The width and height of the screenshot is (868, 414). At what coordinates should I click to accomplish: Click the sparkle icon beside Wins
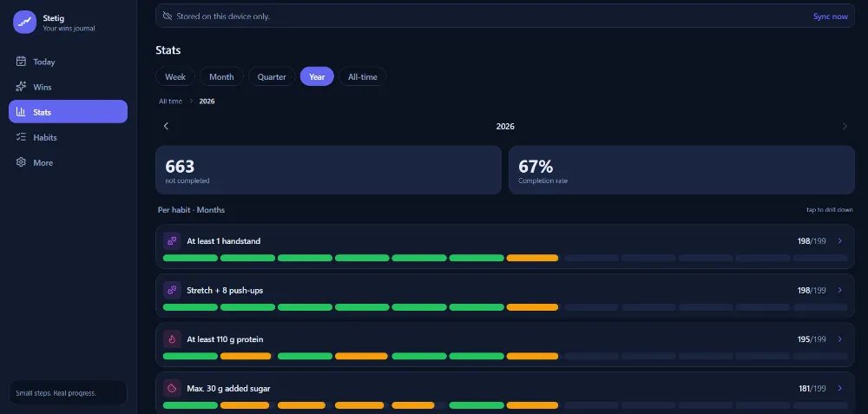[x=21, y=87]
